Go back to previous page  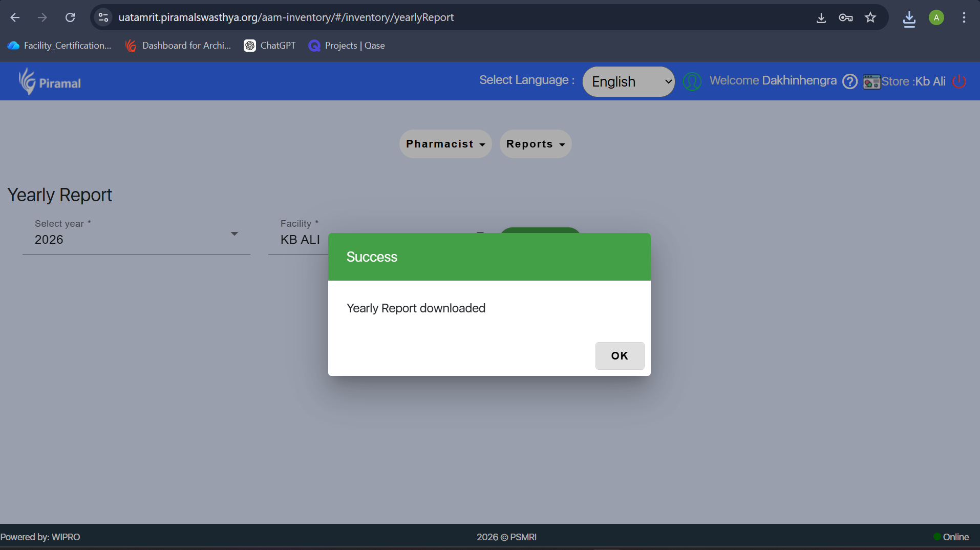15,18
